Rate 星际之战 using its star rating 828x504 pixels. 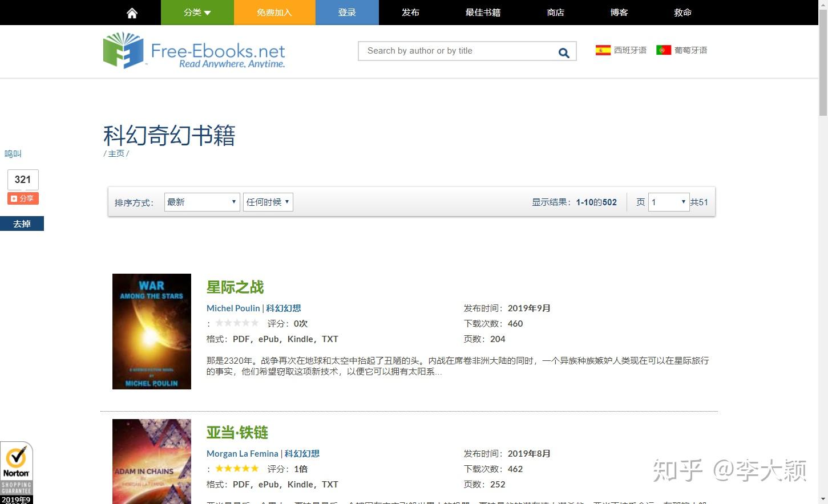pos(237,323)
